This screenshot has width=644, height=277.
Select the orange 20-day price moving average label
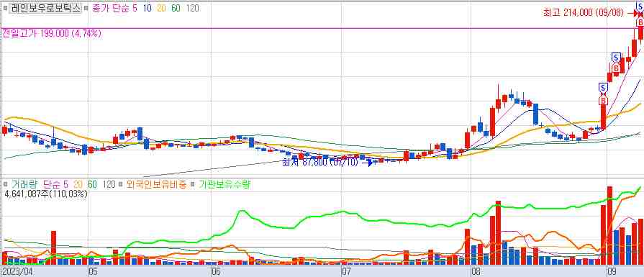point(161,9)
